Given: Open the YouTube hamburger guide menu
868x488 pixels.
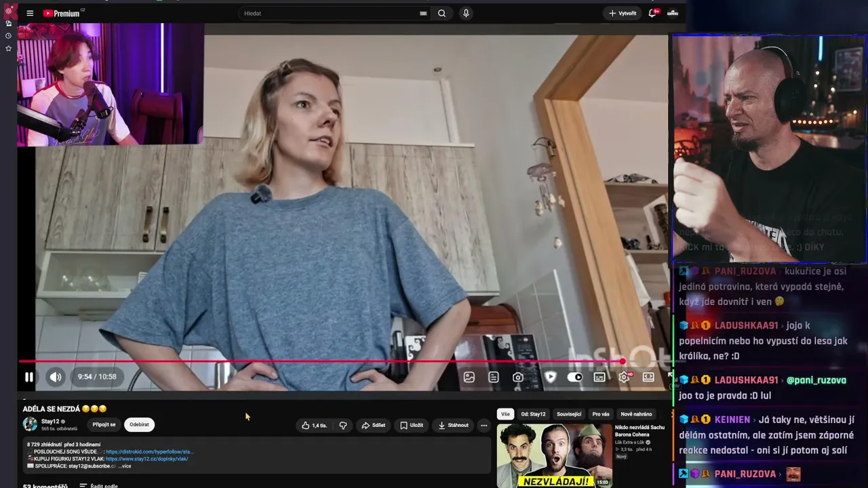Looking at the screenshot, I should point(30,14).
